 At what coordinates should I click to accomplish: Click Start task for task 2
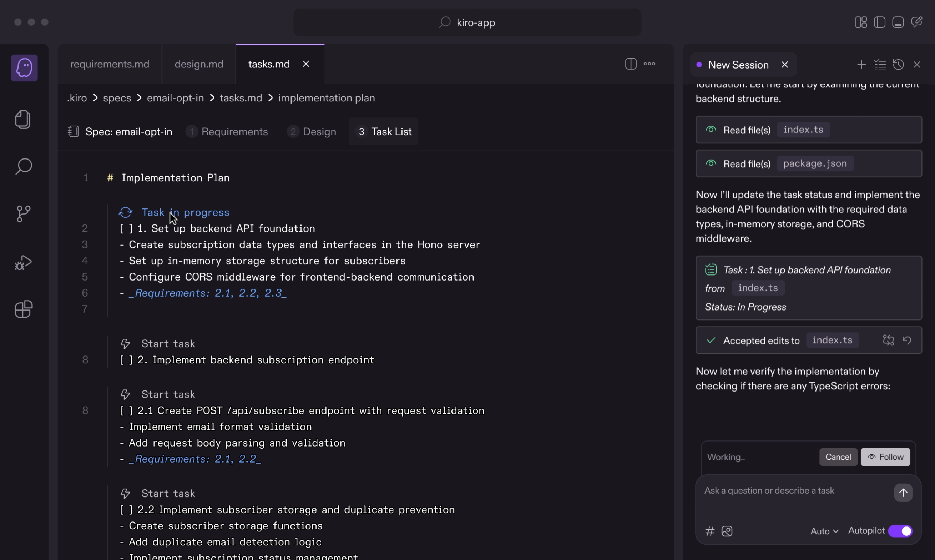(168, 344)
